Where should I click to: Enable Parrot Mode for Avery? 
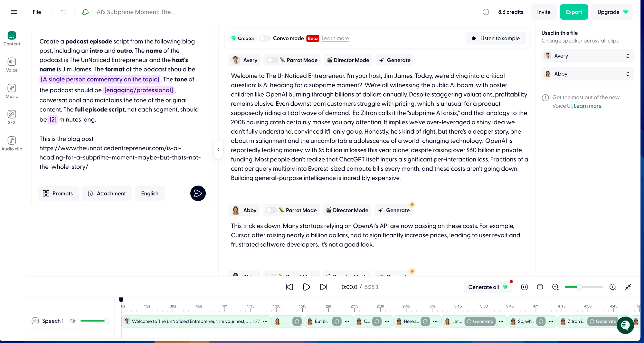[272, 60]
